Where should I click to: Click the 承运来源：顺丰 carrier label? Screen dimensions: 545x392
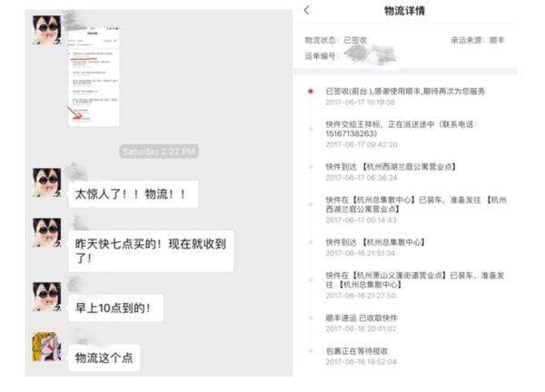click(x=481, y=41)
